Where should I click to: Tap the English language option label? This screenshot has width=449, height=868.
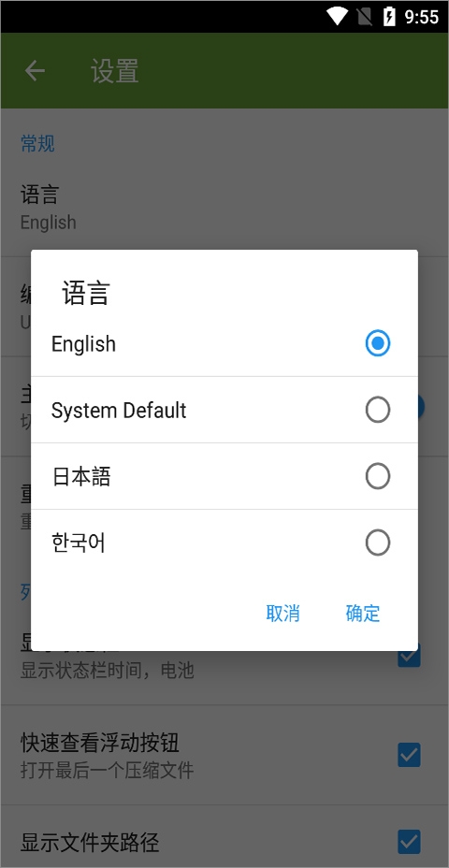pos(83,344)
